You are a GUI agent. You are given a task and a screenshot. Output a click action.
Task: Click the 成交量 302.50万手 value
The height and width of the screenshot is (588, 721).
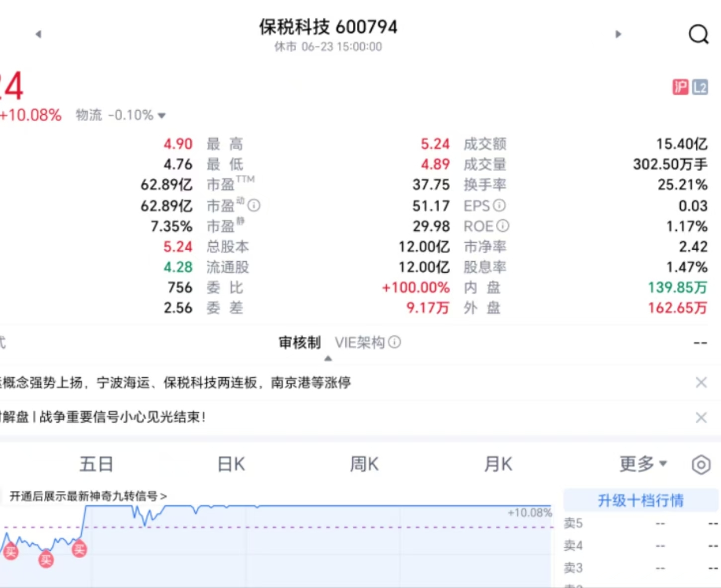[670, 164]
